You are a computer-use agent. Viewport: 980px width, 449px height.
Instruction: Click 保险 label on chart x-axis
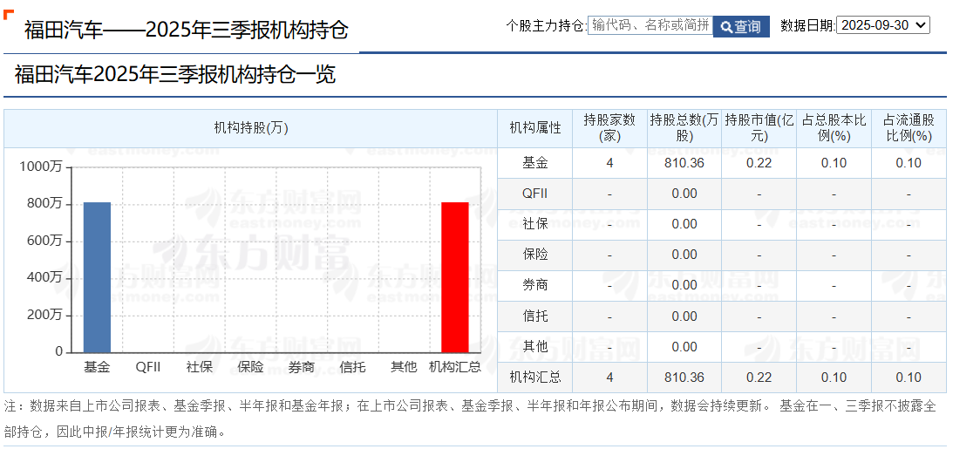point(250,367)
